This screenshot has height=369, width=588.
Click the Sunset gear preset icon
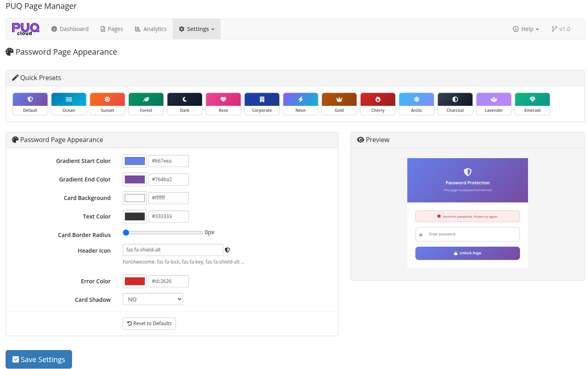click(107, 99)
